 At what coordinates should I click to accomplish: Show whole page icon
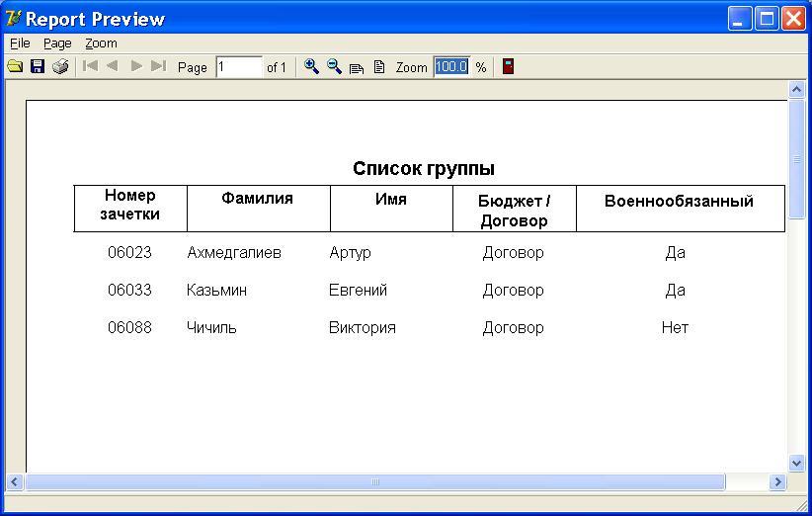point(379,67)
